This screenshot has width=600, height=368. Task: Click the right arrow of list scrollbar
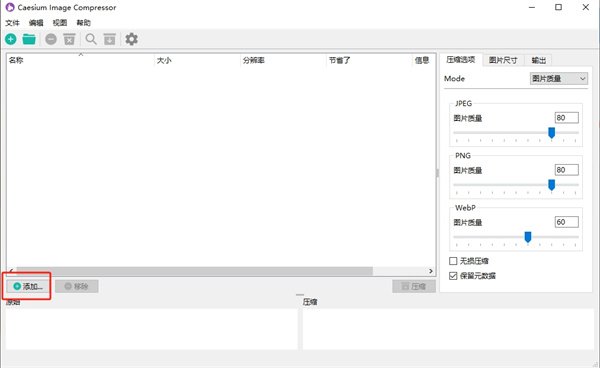pos(431,271)
